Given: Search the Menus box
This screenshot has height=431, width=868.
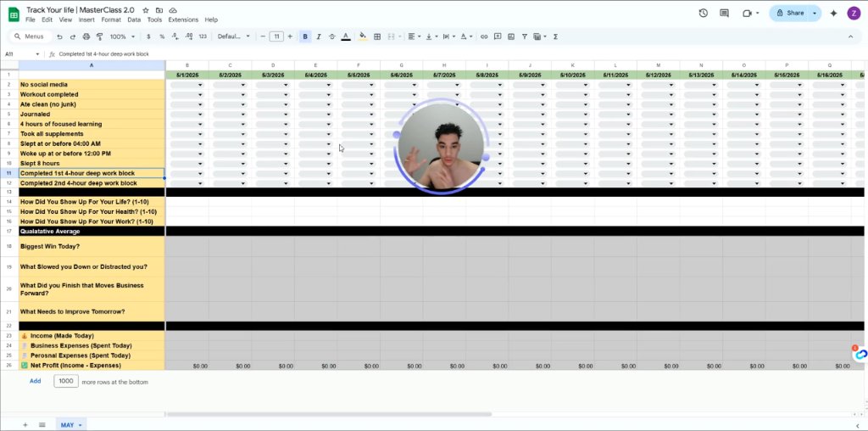Looking at the screenshot, I should click(x=30, y=36).
